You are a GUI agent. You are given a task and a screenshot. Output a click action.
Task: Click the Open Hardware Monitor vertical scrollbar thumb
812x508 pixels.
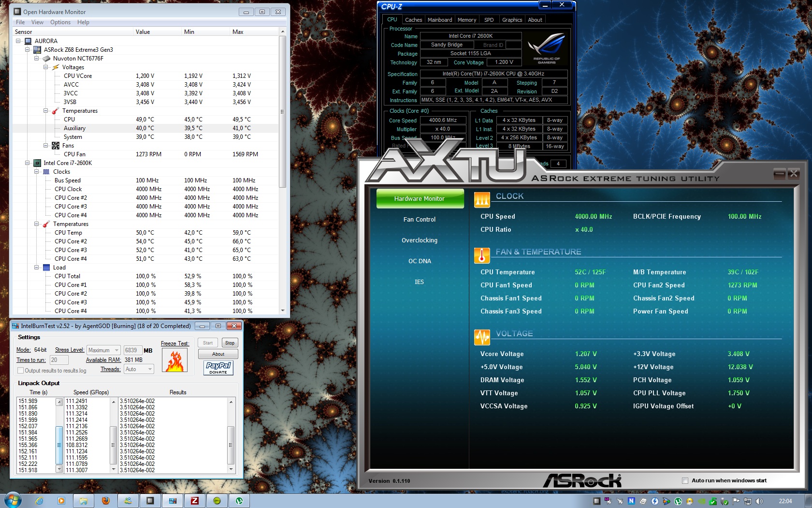click(x=282, y=111)
